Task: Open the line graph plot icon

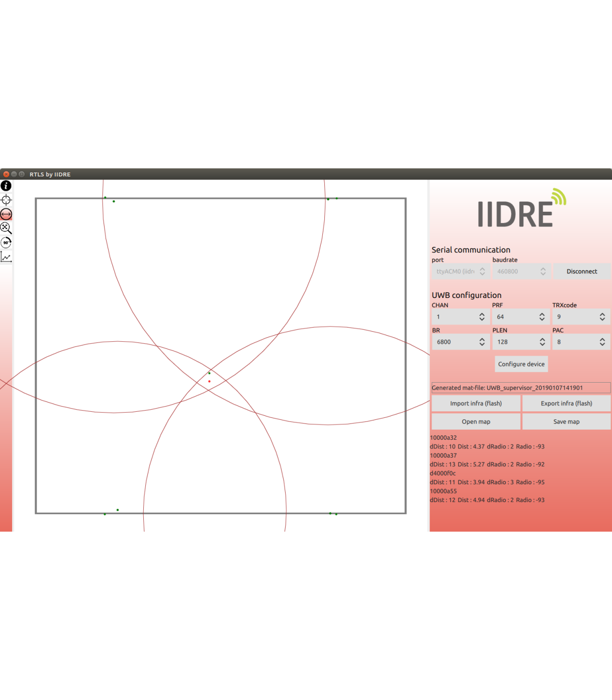Action: pyautogui.click(x=6, y=257)
